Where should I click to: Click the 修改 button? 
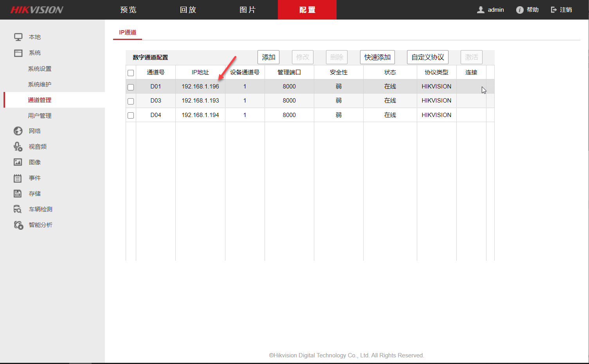(x=303, y=57)
